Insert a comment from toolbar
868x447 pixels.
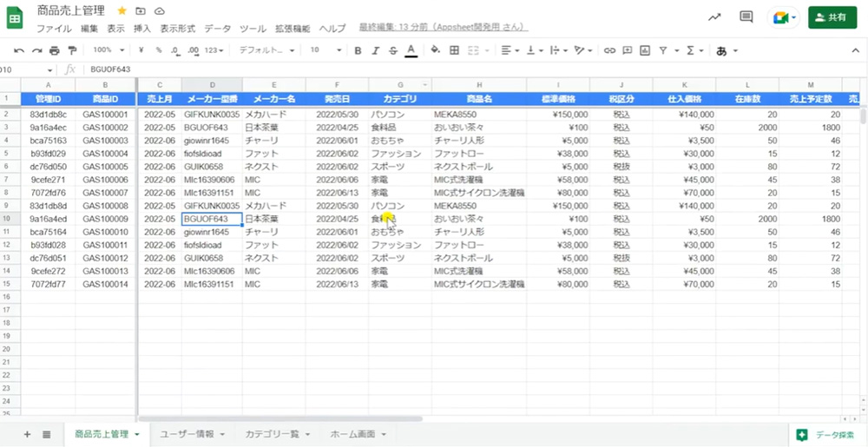(628, 50)
